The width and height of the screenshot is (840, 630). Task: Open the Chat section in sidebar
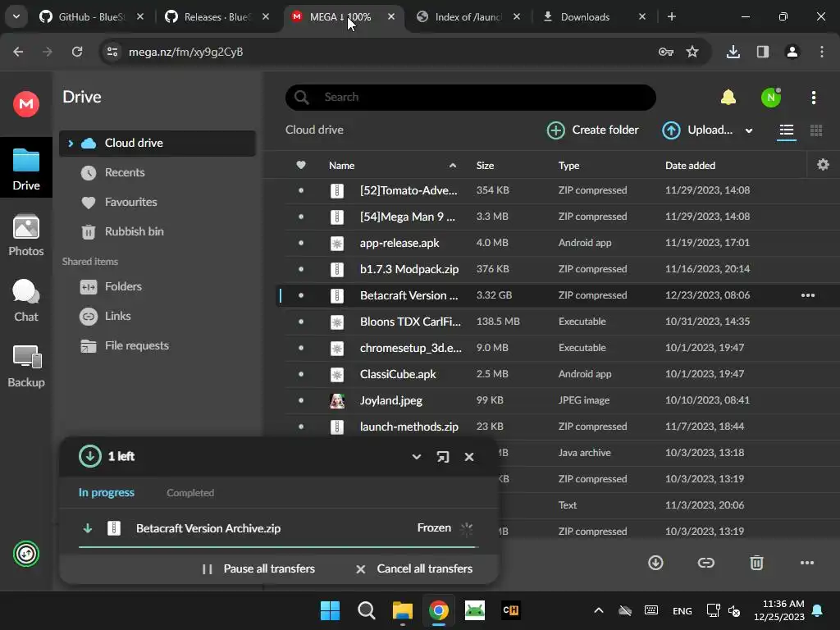[25, 300]
